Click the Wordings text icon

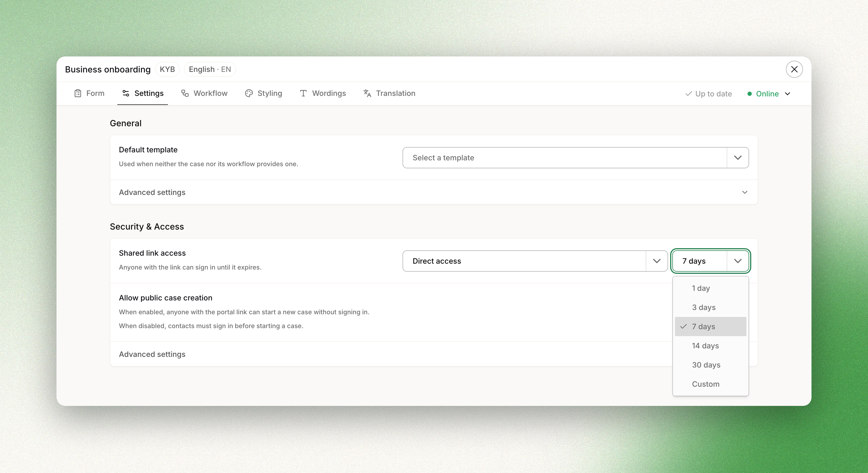[x=303, y=93]
